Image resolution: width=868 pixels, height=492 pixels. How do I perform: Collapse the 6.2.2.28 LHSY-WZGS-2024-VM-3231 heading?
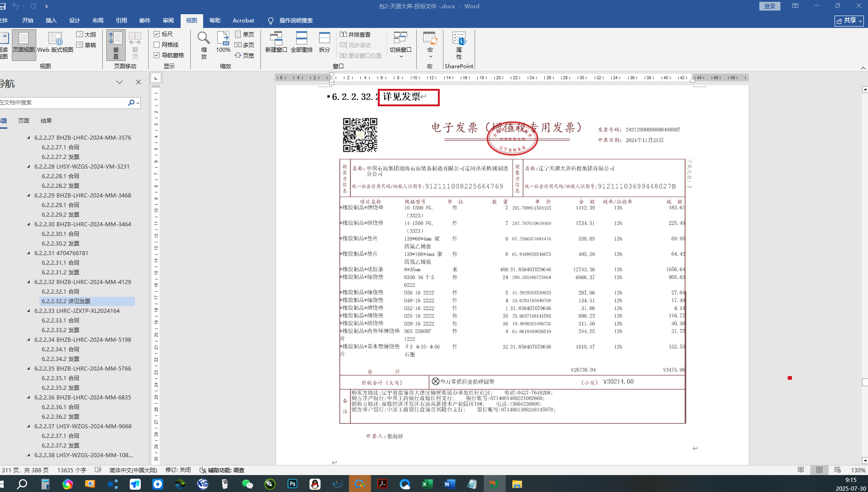pos(29,166)
